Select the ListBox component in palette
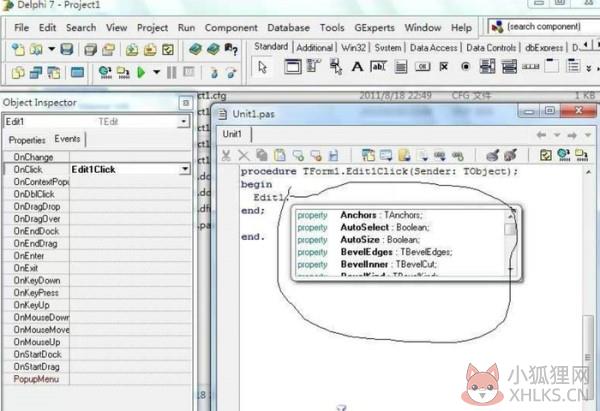This screenshot has width=600, height=411. 487,67
